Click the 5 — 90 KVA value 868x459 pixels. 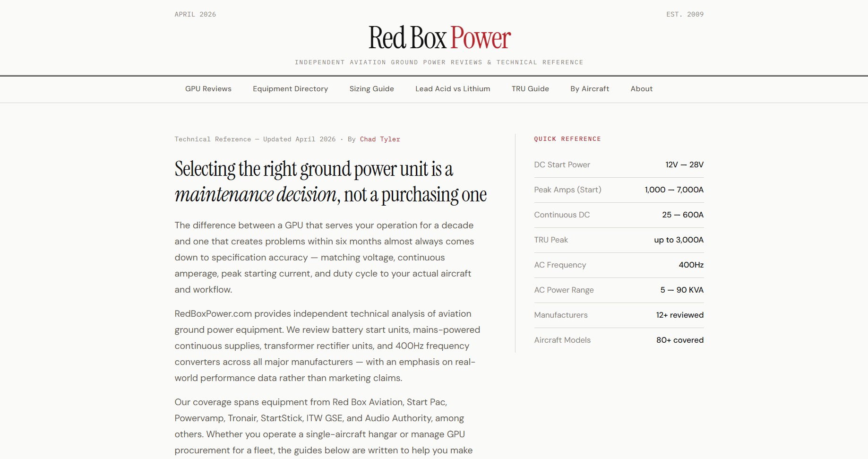[682, 290]
